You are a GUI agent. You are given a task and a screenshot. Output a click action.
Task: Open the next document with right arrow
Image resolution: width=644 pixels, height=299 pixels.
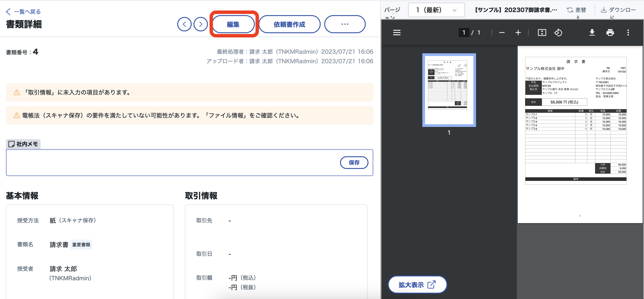pyautogui.click(x=200, y=24)
